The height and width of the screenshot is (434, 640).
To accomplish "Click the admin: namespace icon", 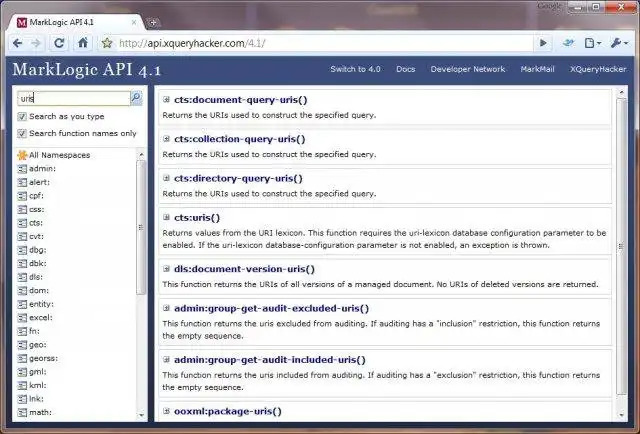I will point(22,169).
